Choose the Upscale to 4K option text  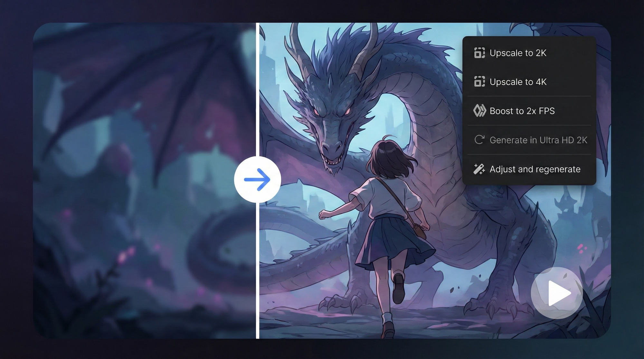pos(518,82)
